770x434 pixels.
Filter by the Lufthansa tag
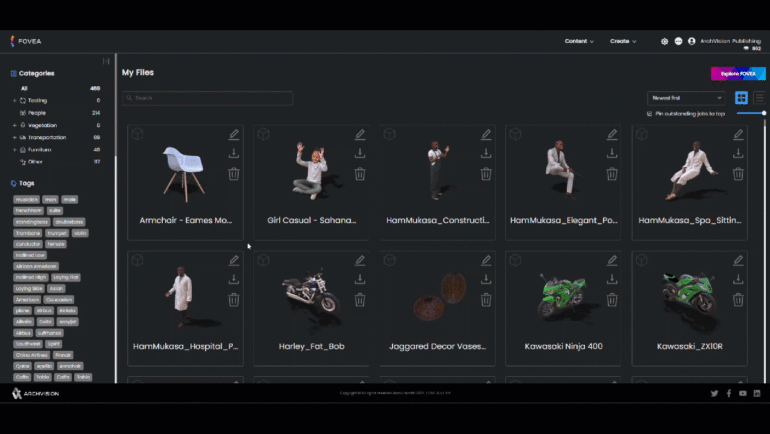(50, 333)
